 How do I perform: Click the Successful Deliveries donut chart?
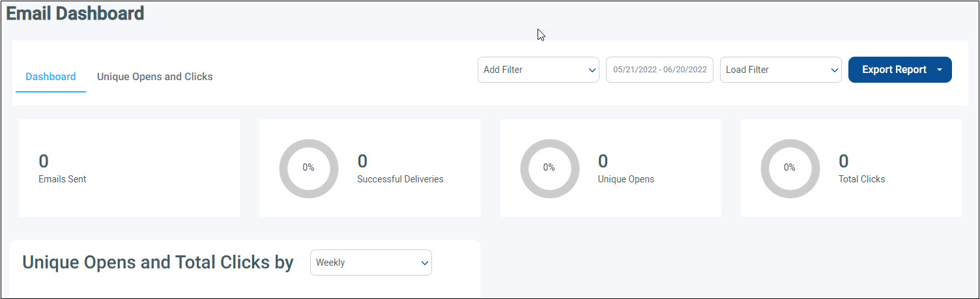pos(308,168)
